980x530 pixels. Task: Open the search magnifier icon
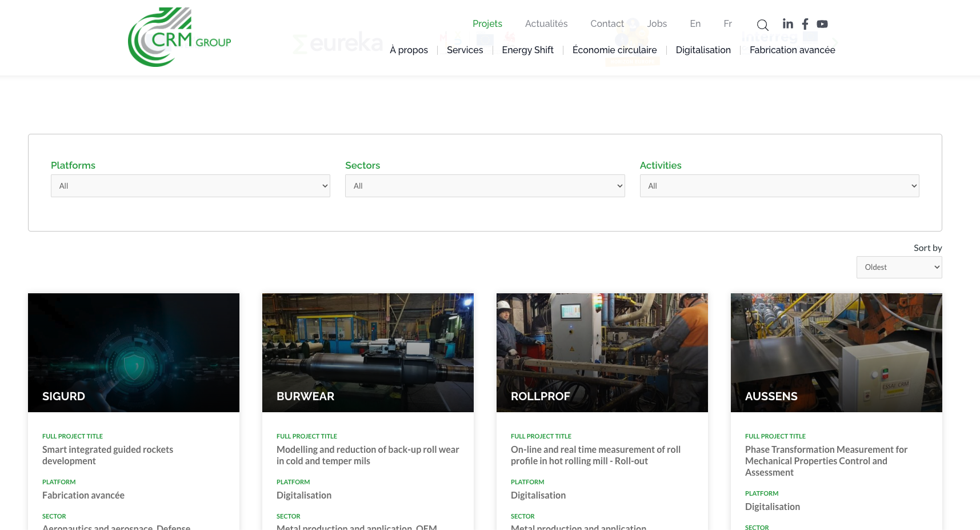(x=762, y=25)
